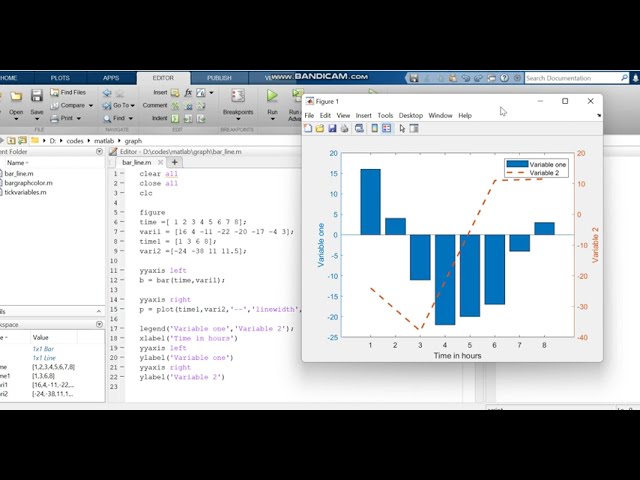Click the dock figure arrow in Figure 1 menu bar

(599, 116)
